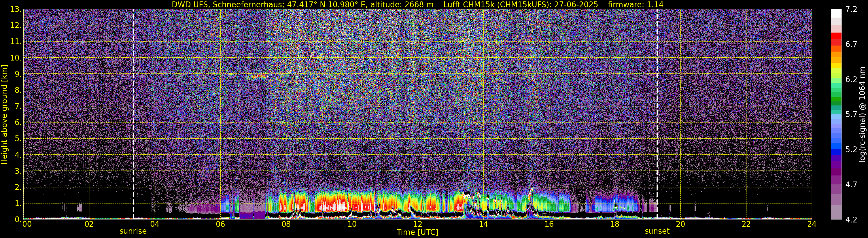This screenshot has width=868, height=238.
Task: Click the '9.' height tick label
Action: pyautogui.click(x=18, y=74)
